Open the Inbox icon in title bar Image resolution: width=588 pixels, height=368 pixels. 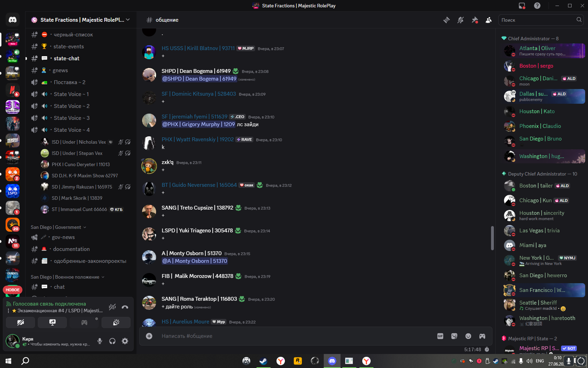(522, 6)
